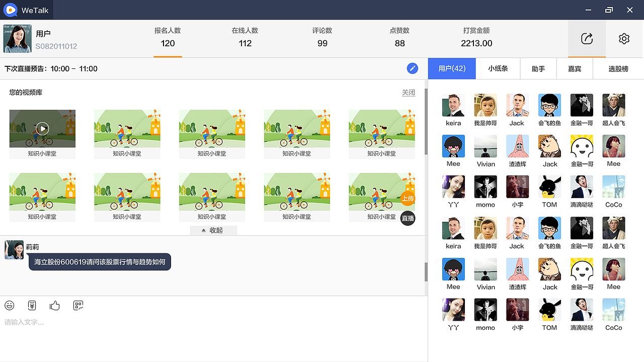This screenshot has height=362, width=644.
Task: Click the CoCo avatar in bottom row
Action: coord(614,310)
